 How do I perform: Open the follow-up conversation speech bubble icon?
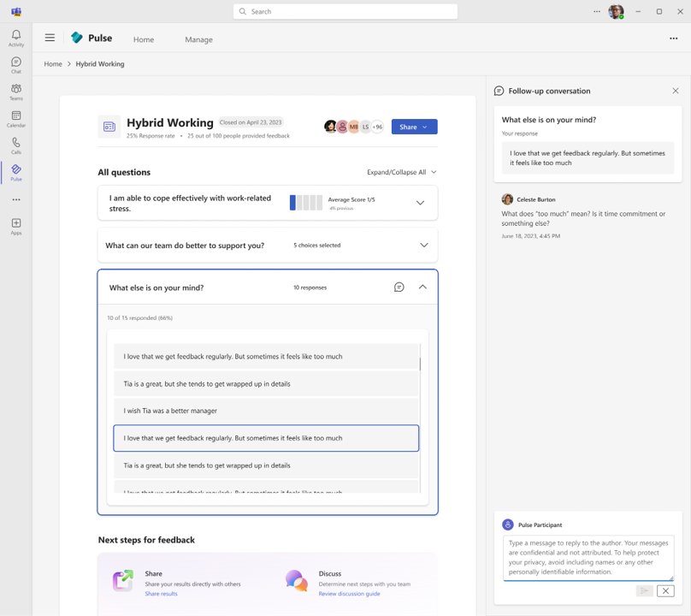pyautogui.click(x=399, y=287)
